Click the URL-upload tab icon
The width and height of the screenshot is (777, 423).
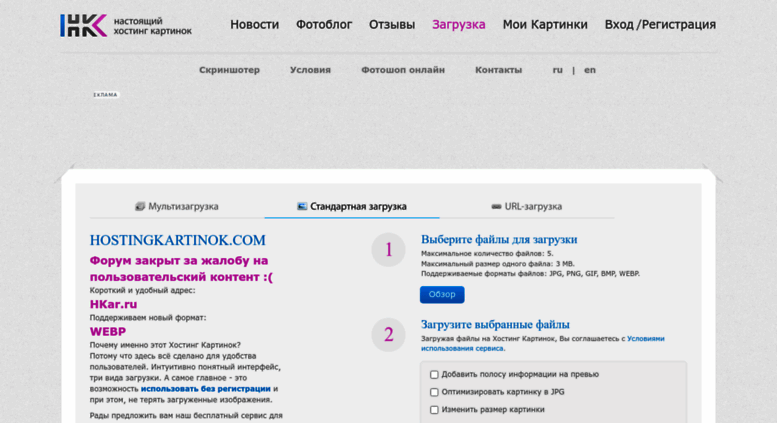click(x=496, y=207)
